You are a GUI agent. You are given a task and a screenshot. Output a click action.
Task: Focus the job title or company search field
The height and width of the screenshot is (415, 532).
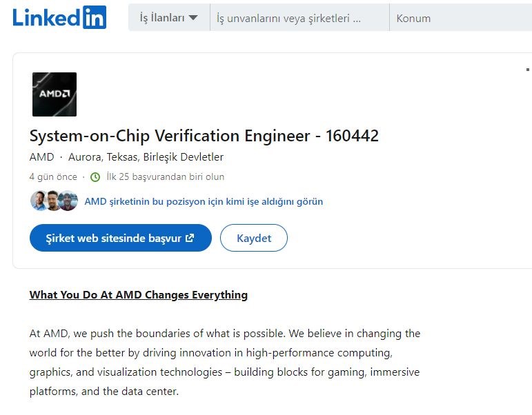point(300,18)
